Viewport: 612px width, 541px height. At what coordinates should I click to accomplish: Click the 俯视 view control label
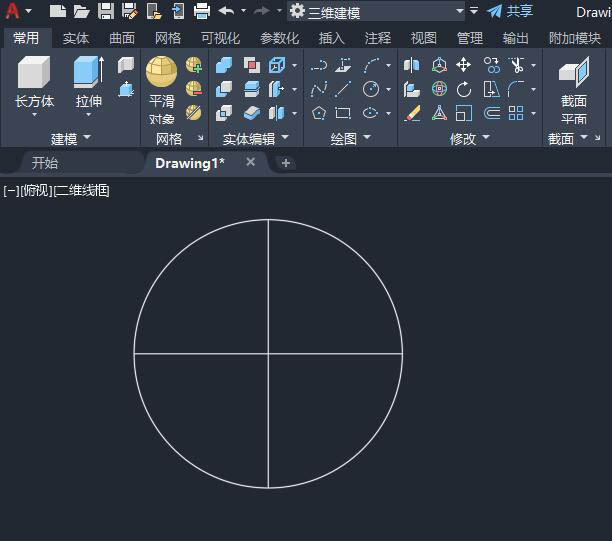coord(36,190)
